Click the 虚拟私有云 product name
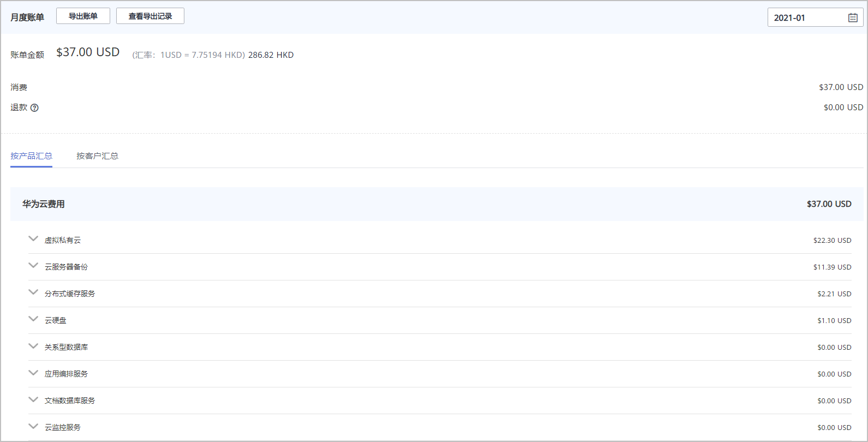The height and width of the screenshot is (442, 868). point(63,240)
